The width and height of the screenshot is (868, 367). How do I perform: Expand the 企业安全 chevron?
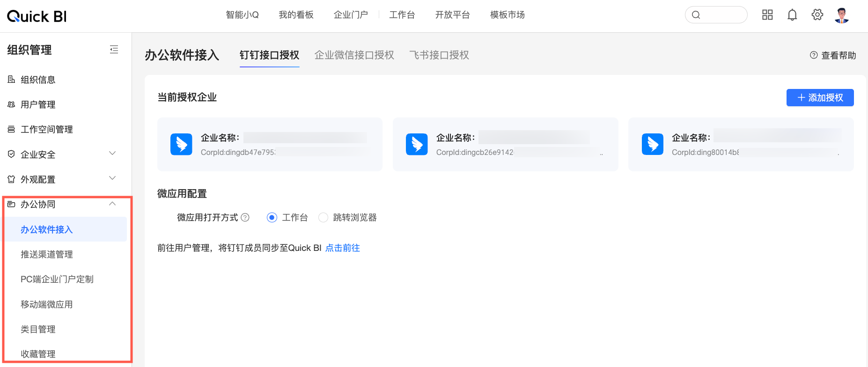click(x=112, y=154)
